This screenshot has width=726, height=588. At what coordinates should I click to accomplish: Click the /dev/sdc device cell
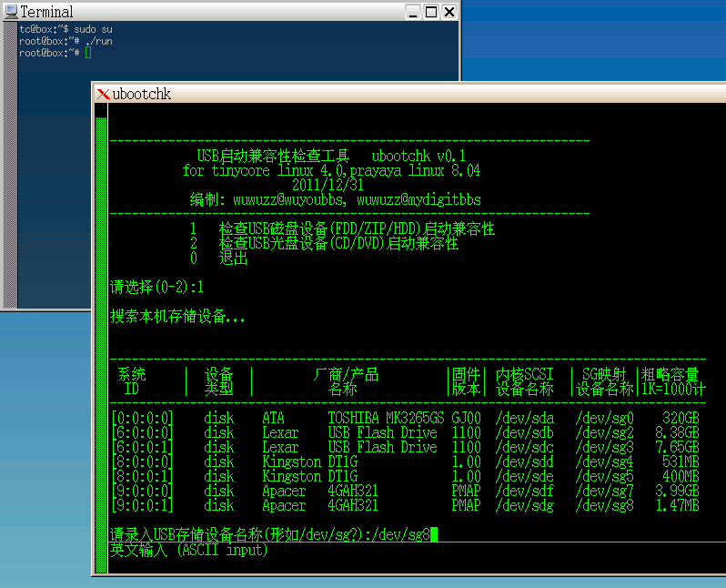click(525, 447)
